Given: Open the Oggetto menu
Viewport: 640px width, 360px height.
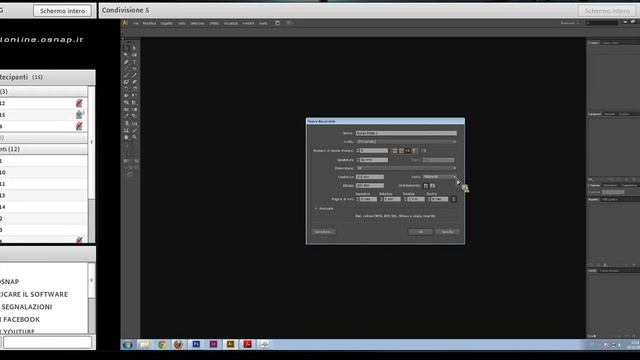Looking at the screenshot, I should pos(166,23).
